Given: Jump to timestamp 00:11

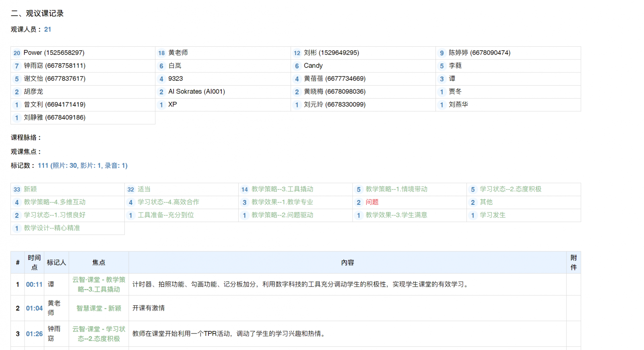Looking at the screenshot, I should (x=34, y=284).
